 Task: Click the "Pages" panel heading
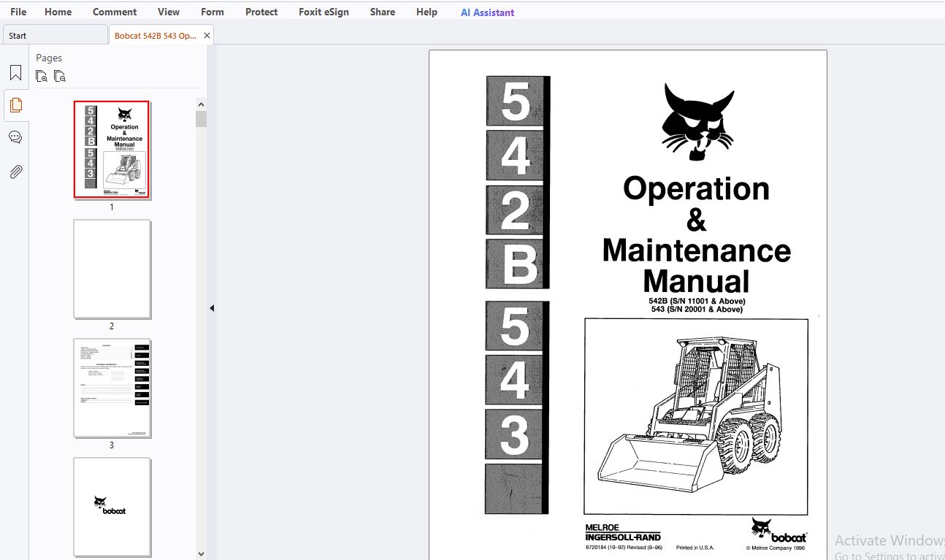tap(49, 58)
